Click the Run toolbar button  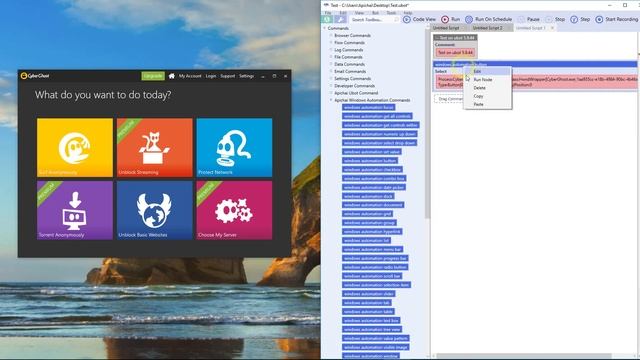tap(451, 19)
